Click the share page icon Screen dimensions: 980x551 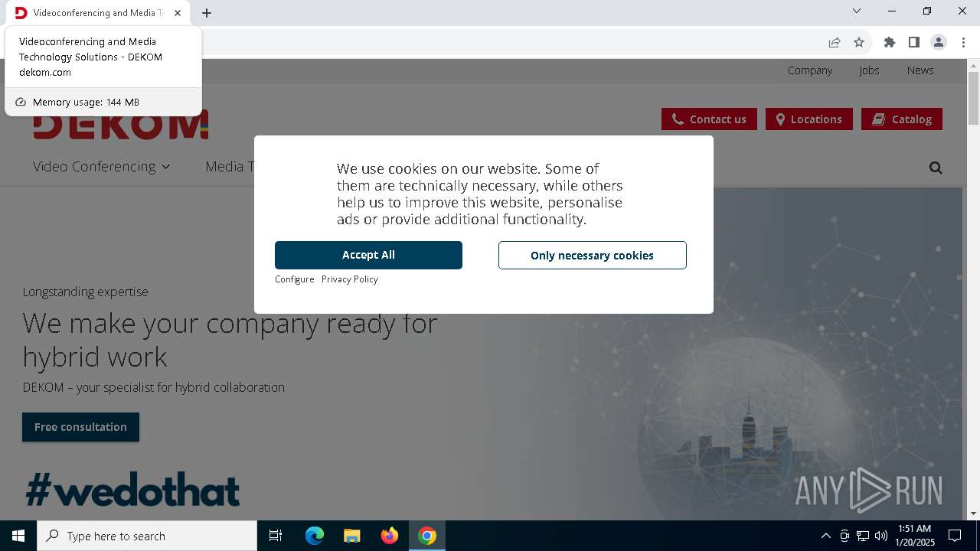click(835, 42)
